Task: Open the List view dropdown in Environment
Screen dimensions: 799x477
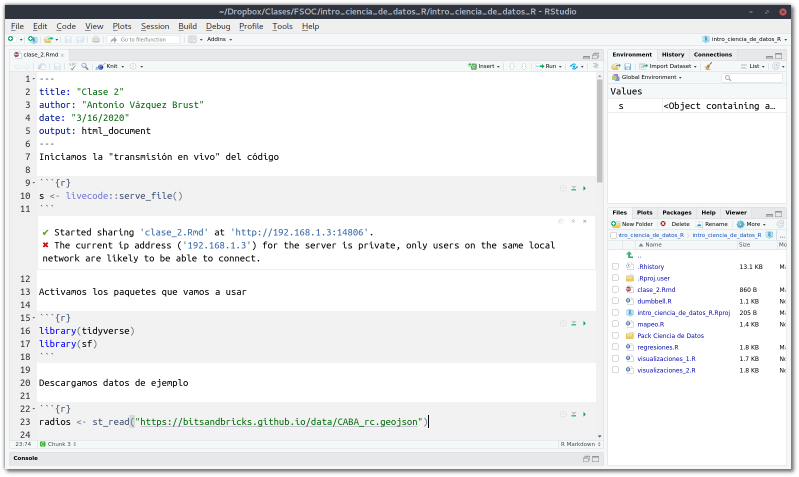Action: click(x=753, y=66)
